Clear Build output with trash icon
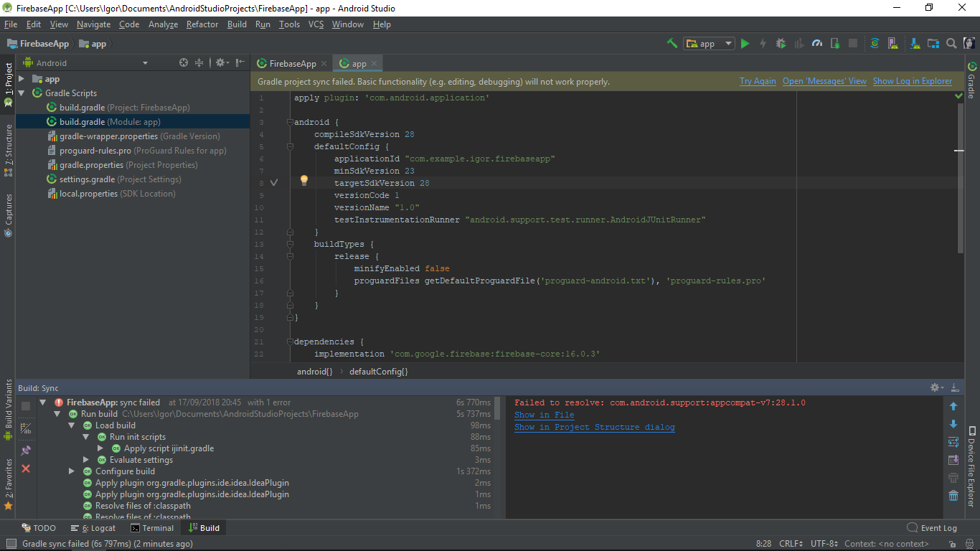 point(953,496)
